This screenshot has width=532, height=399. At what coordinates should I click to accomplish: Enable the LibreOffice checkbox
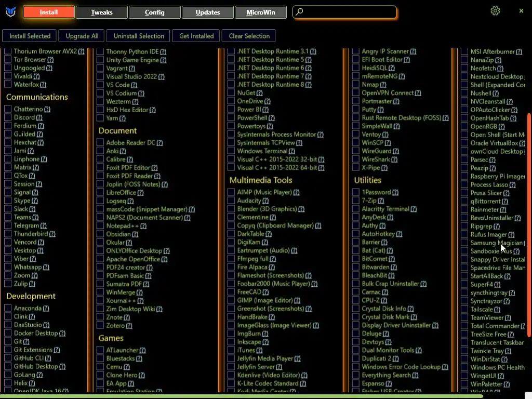100,192
